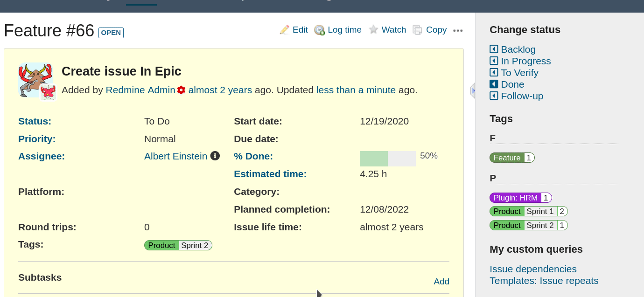Viewport: 644px width, 297px height.
Task: Click the gear icon beside Redmine Admin
Action: click(x=181, y=90)
